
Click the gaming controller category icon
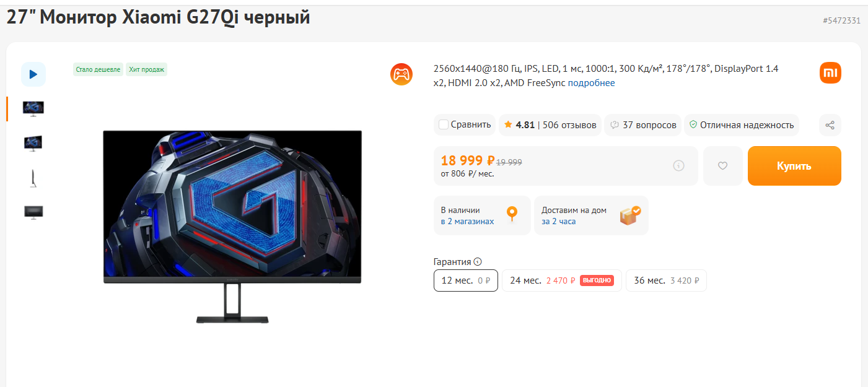(401, 74)
